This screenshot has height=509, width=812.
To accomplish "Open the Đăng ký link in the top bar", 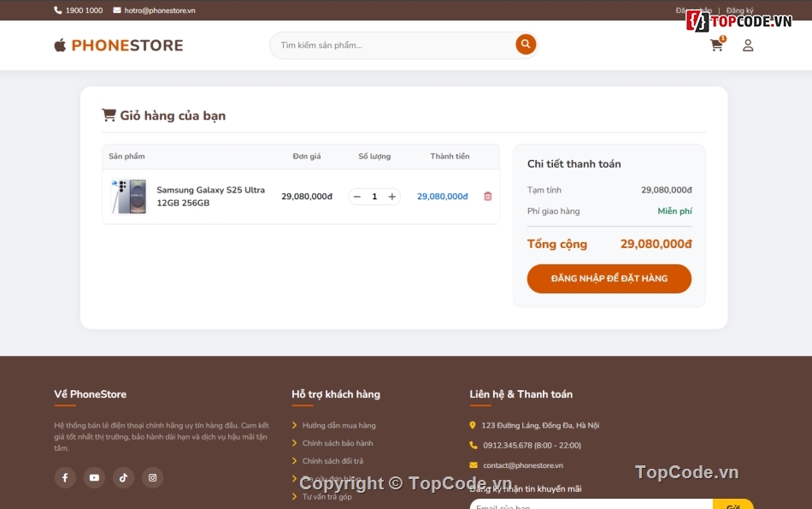I will (x=739, y=9).
